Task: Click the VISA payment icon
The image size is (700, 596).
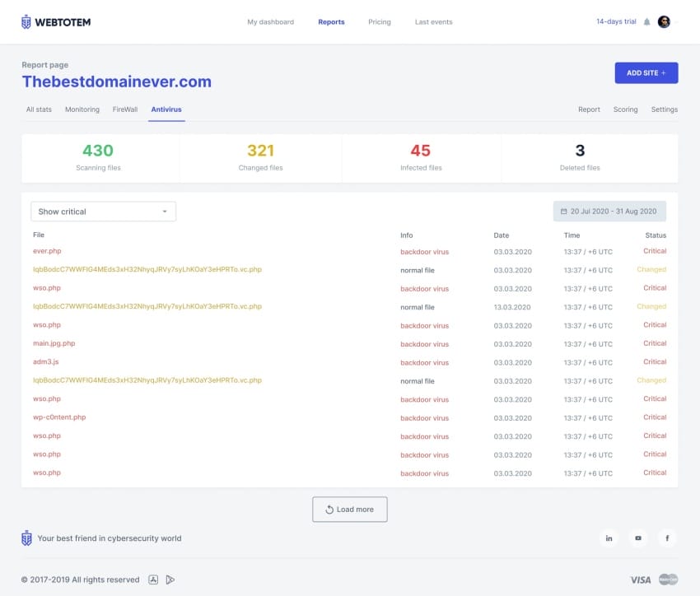Action: pyautogui.click(x=642, y=580)
